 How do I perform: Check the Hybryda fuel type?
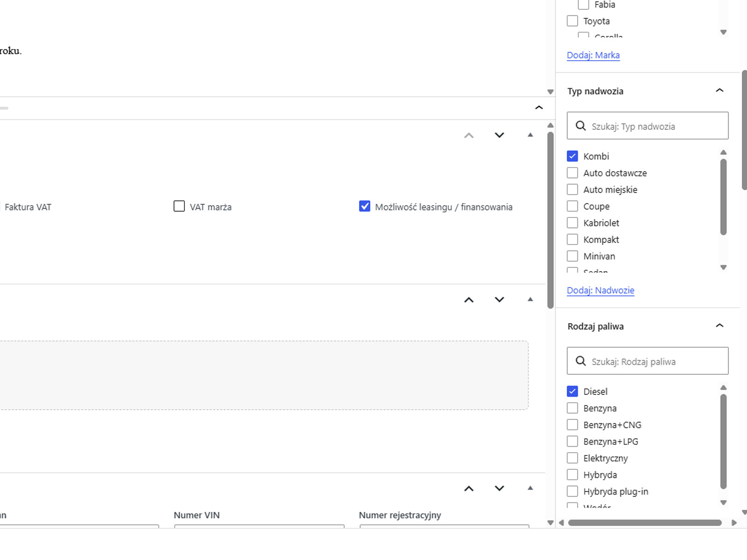(572, 475)
